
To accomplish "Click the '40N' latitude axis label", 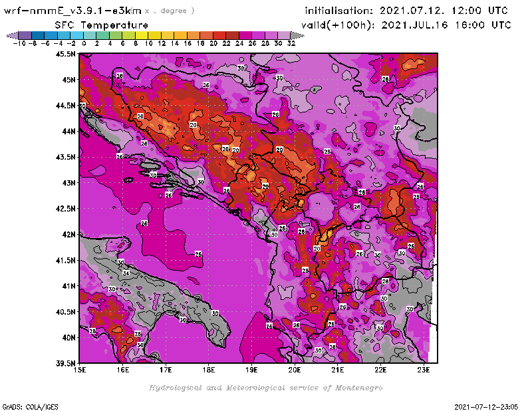I will pos(68,338).
